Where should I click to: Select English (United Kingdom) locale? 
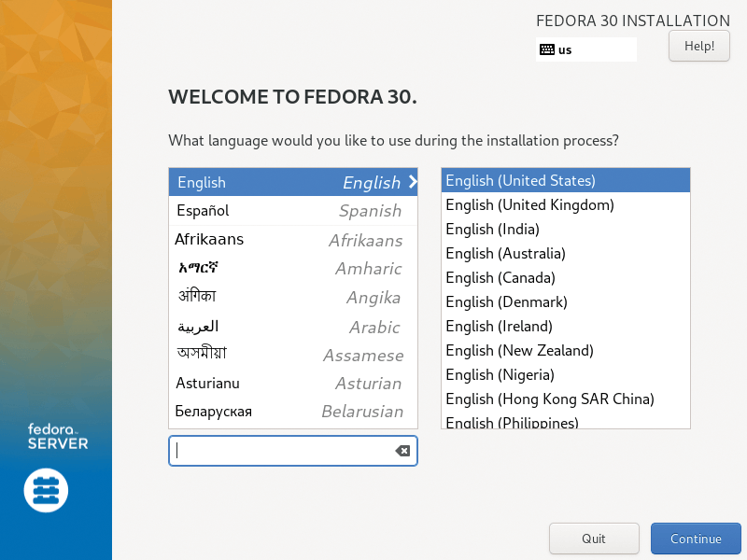(x=566, y=204)
